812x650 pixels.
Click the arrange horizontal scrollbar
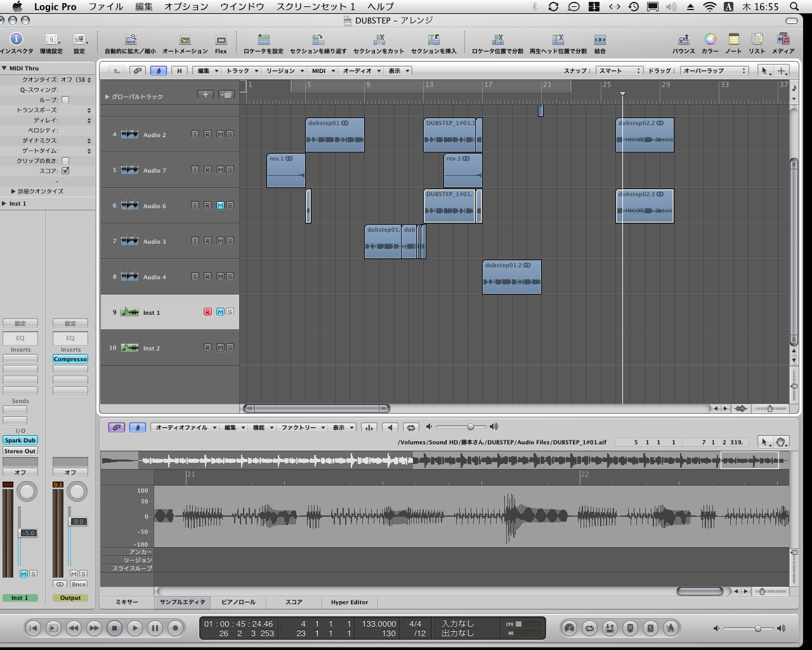pyautogui.click(x=316, y=408)
